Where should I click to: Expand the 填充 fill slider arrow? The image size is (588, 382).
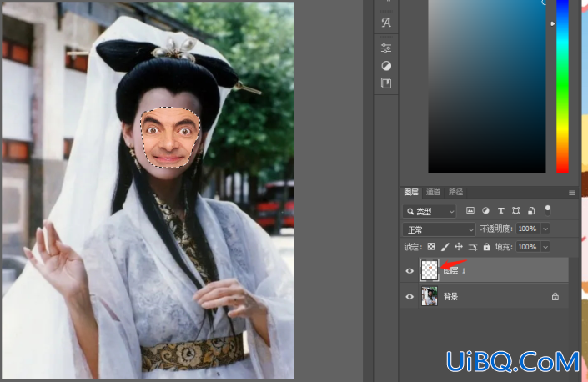546,247
